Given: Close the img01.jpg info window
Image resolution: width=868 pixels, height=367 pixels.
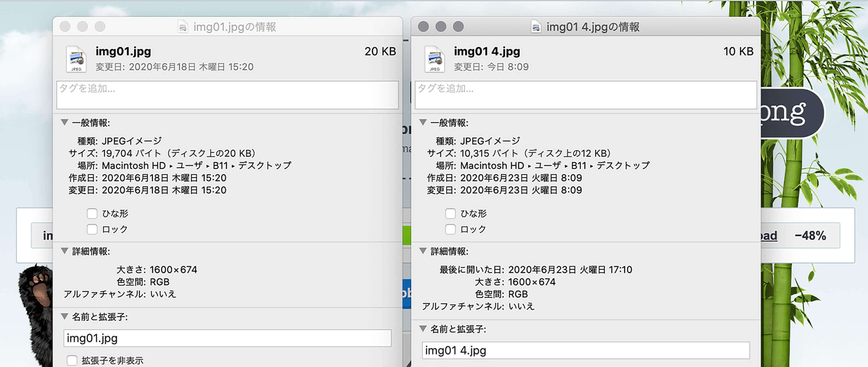Looking at the screenshot, I should tap(65, 26).
